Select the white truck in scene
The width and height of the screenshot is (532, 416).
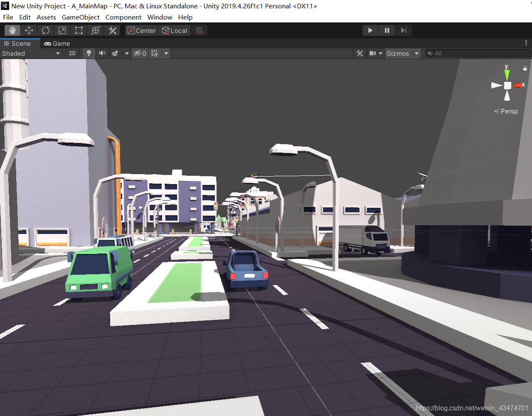365,239
